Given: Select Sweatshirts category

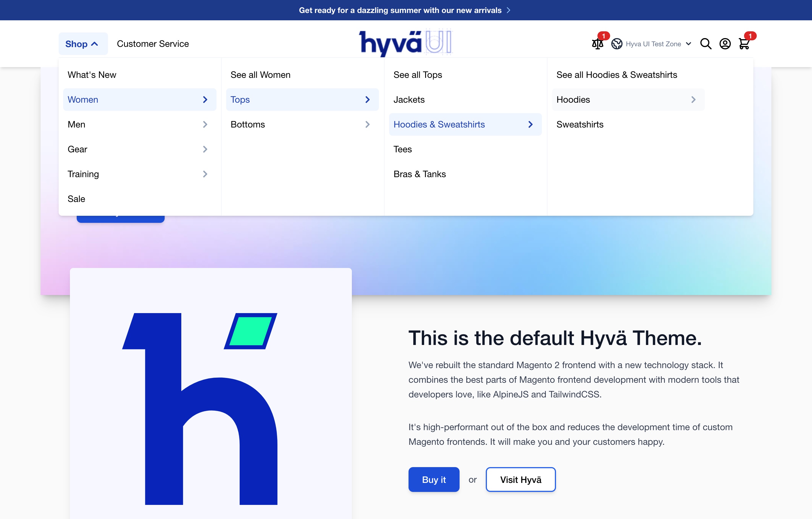Looking at the screenshot, I should click(580, 124).
